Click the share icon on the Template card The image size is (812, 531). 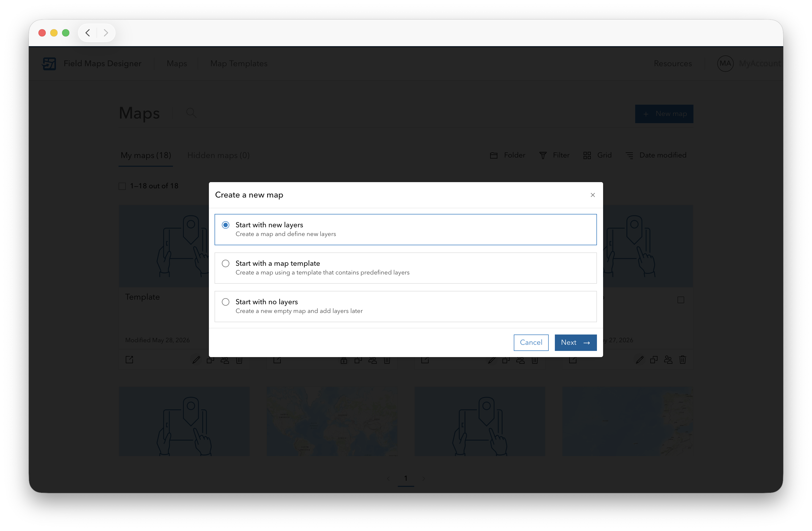point(225,359)
